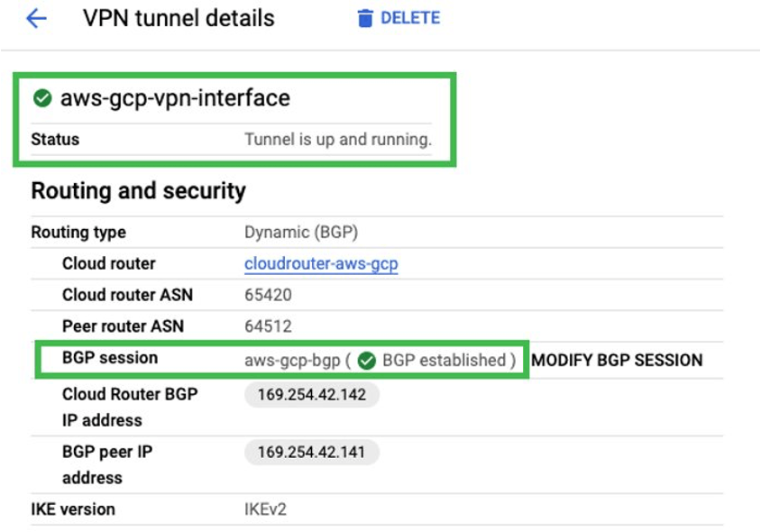Open the cloudrouter-aws-gcp link
Viewport: 761px width, 532px height.
pos(321,264)
